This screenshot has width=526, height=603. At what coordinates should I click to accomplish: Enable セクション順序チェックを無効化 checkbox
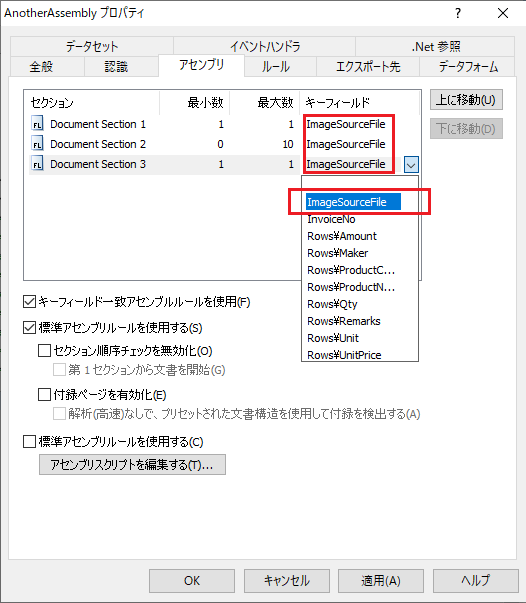tap(45, 351)
